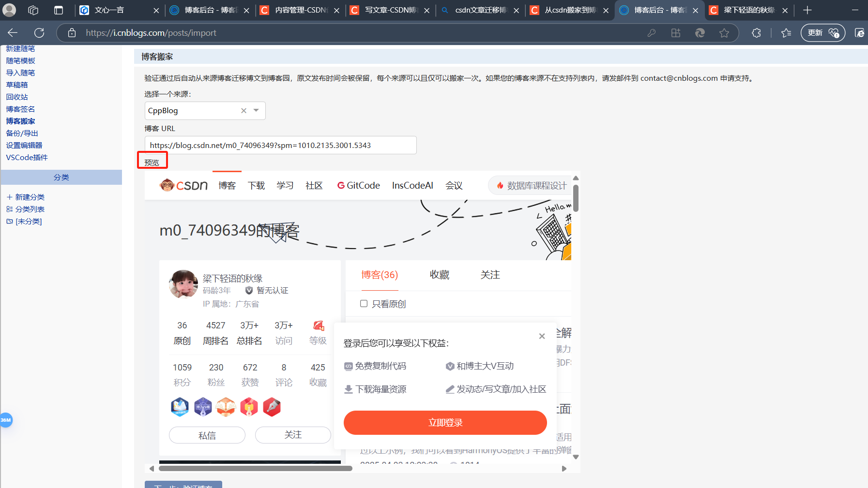Open new tab with plus icon
The height and width of the screenshot is (488, 868).
pyautogui.click(x=807, y=10)
